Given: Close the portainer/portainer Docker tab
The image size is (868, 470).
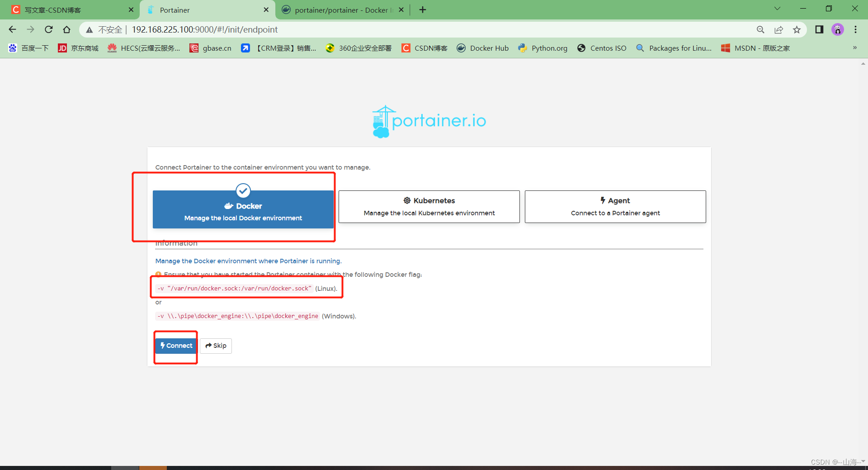Looking at the screenshot, I should coord(401,9).
